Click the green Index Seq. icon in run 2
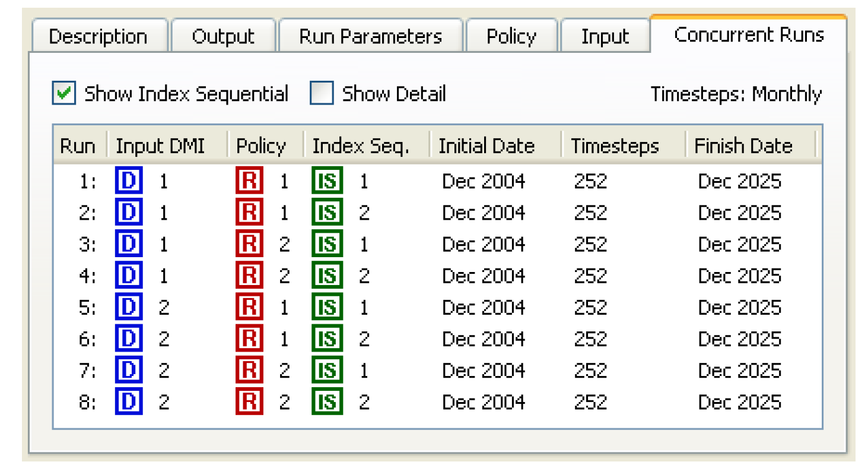868x468 pixels. pyautogui.click(x=327, y=213)
